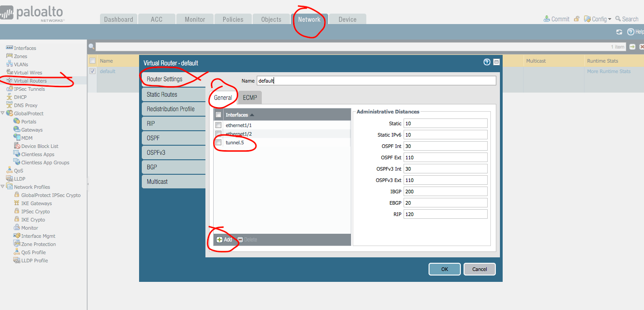Open IKE Gateways network profile
This screenshot has width=644, height=310.
point(36,203)
